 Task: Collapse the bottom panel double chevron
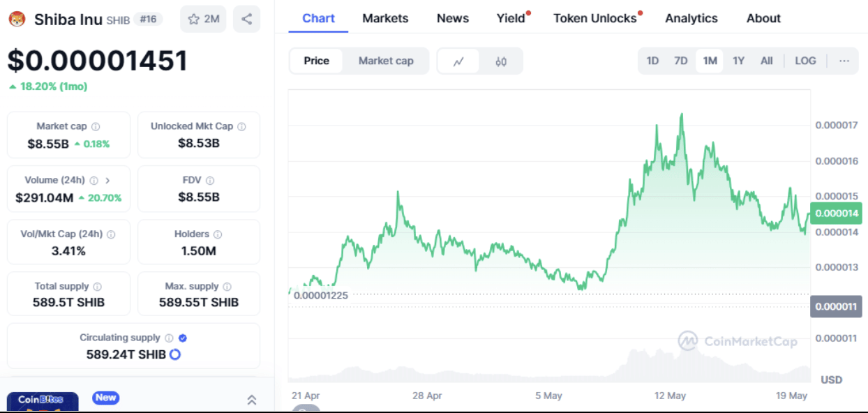[252, 400]
